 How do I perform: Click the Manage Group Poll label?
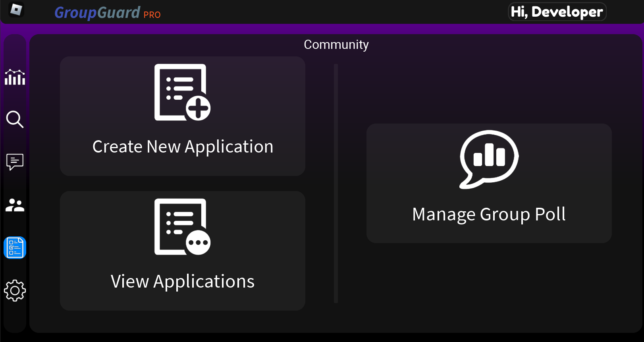click(489, 214)
